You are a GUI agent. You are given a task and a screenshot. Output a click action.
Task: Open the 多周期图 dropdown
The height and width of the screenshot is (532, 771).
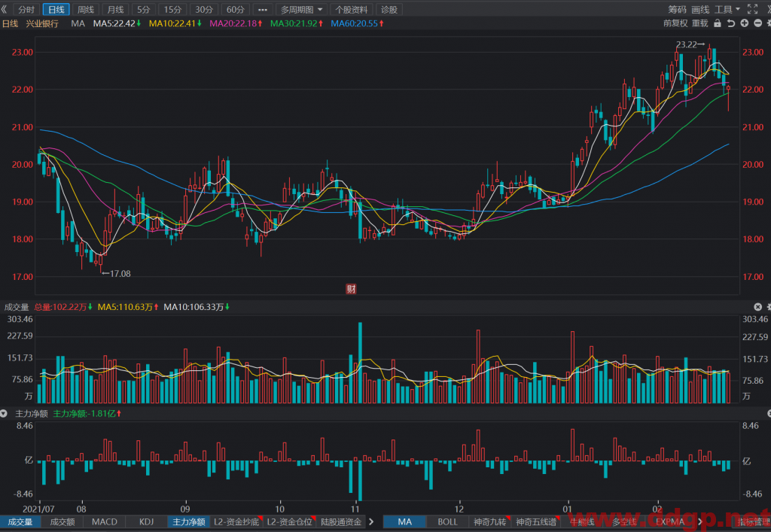pyautogui.click(x=301, y=9)
